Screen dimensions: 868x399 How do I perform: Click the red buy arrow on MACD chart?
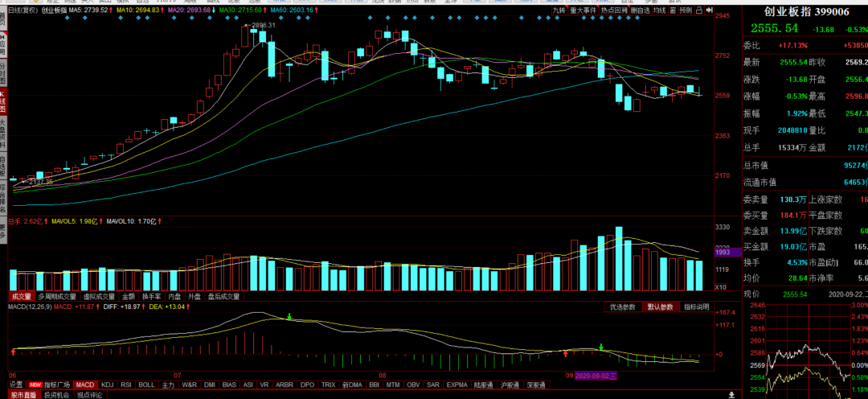(x=565, y=352)
